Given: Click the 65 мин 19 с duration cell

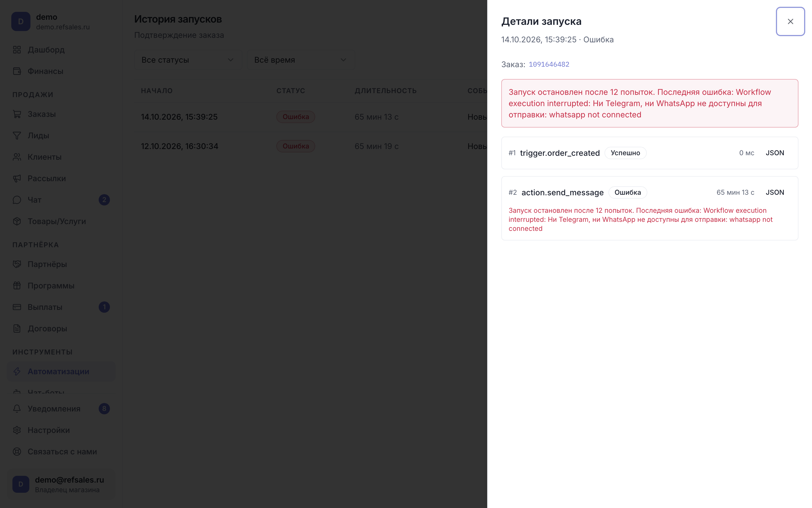Looking at the screenshot, I should [x=376, y=146].
